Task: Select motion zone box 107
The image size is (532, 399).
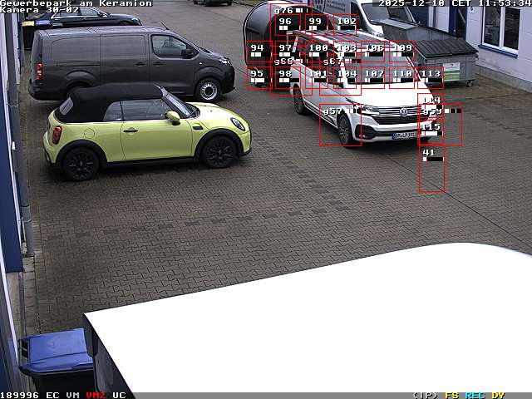Action: coord(374,78)
